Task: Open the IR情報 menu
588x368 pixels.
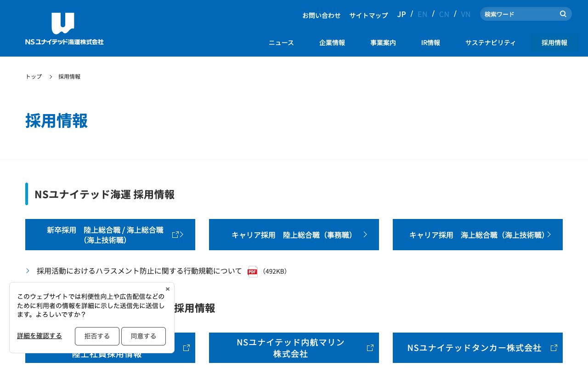Action: coord(430,43)
